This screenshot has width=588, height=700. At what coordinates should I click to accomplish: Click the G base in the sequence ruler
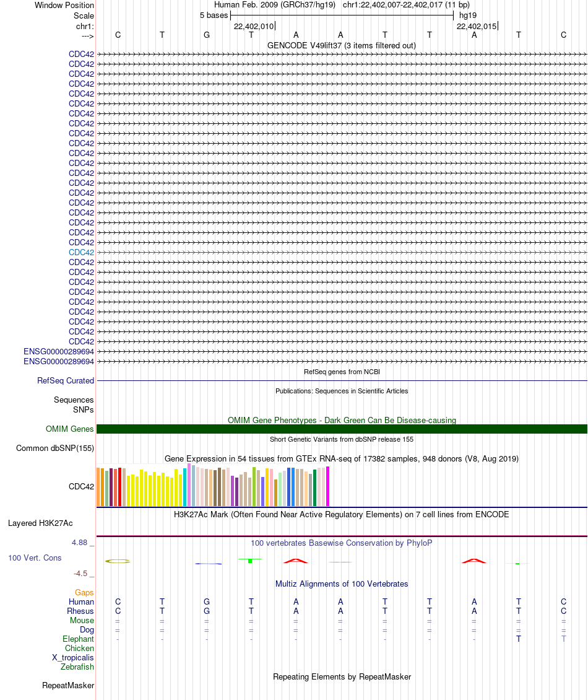coord(207,35)
